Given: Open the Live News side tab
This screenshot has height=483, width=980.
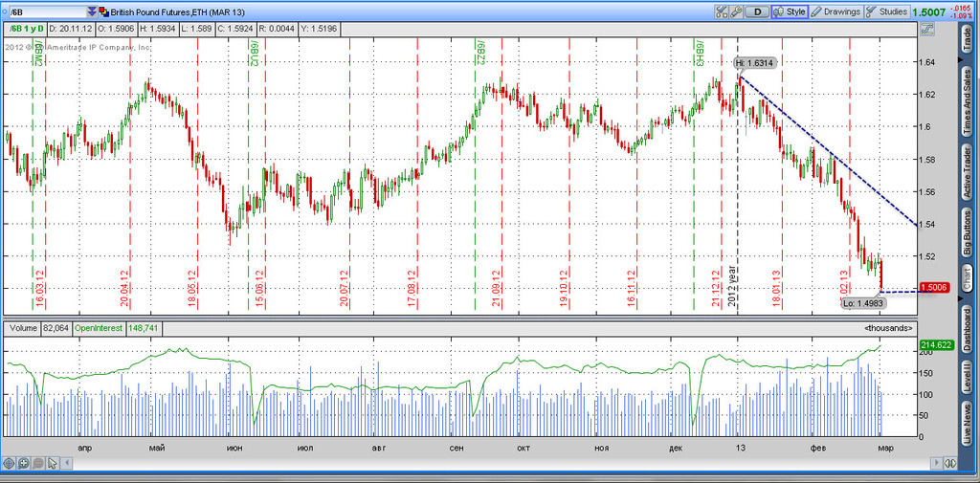Looking at the screenshot, I should click(967, 425).
